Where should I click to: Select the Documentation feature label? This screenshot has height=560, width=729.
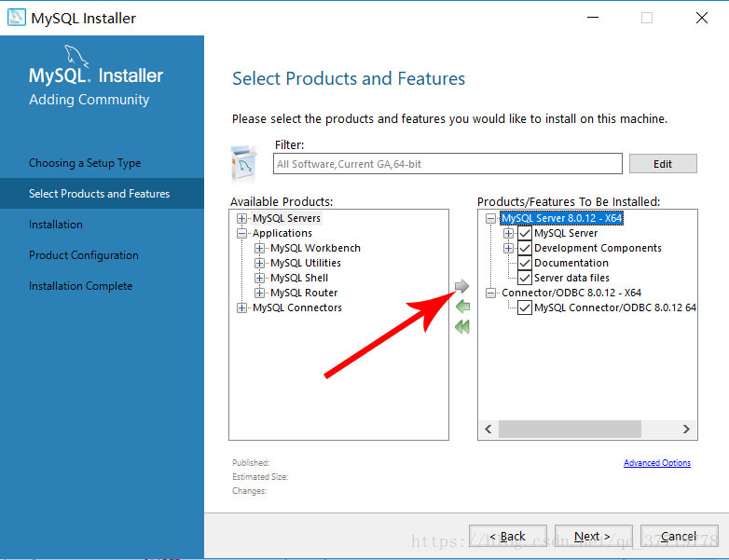coord(571,263)
